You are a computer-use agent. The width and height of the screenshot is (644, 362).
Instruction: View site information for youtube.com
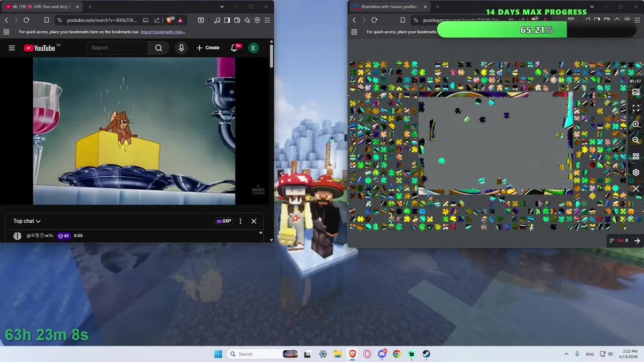[59, 20]
